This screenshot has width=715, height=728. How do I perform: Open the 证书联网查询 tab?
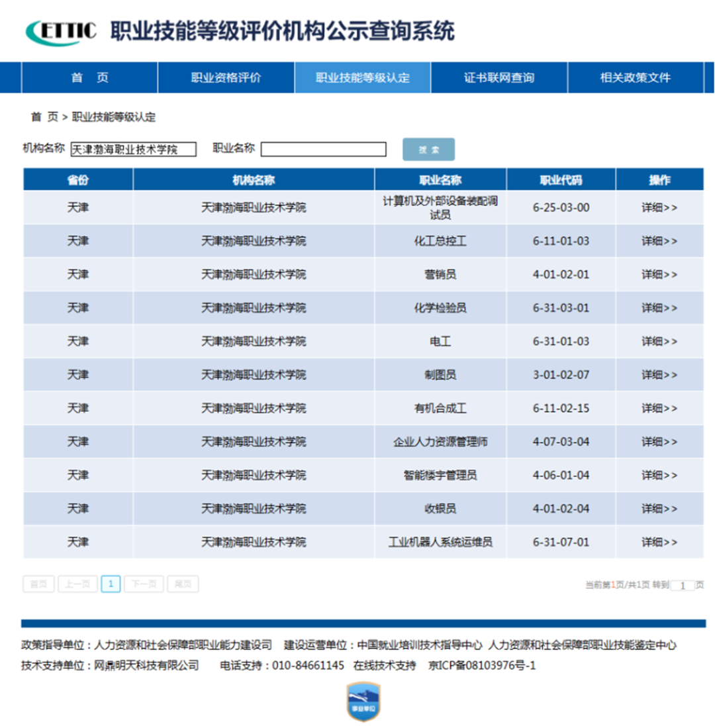(499, 78)
